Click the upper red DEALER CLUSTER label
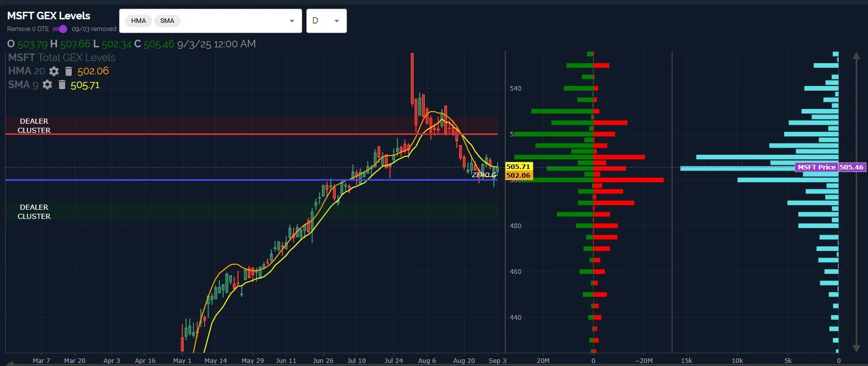 tap(34, 126)
